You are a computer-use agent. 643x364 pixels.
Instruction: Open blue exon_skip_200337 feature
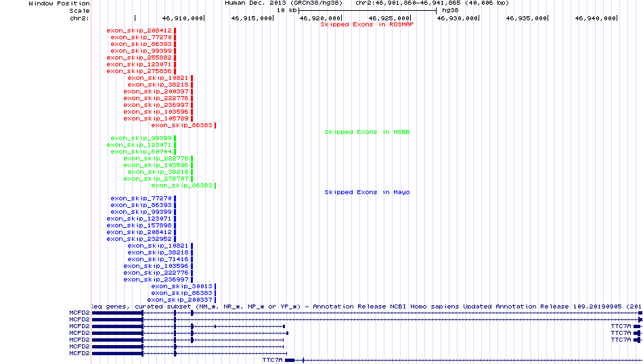[179, 300]
